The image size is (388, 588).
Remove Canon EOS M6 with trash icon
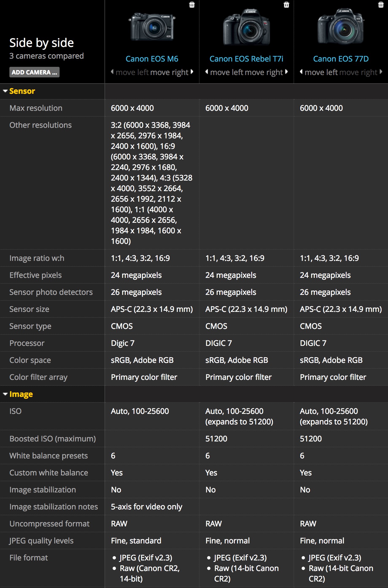tap(192, 5)
